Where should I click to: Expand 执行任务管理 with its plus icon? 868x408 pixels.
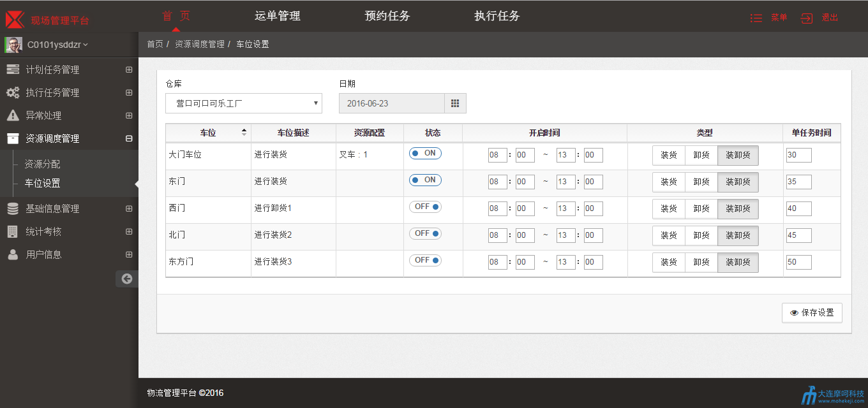click(129, 92)
